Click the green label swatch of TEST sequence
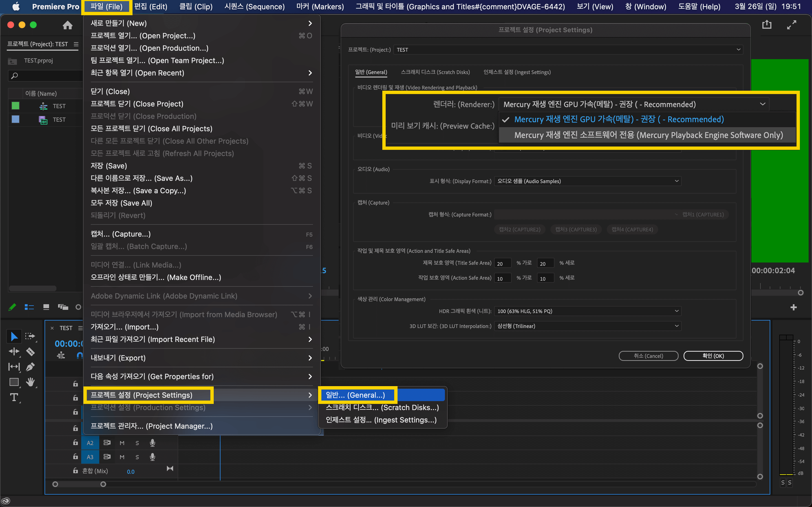Viewport: 812px width, 507px height. click(x=16, y=106)
